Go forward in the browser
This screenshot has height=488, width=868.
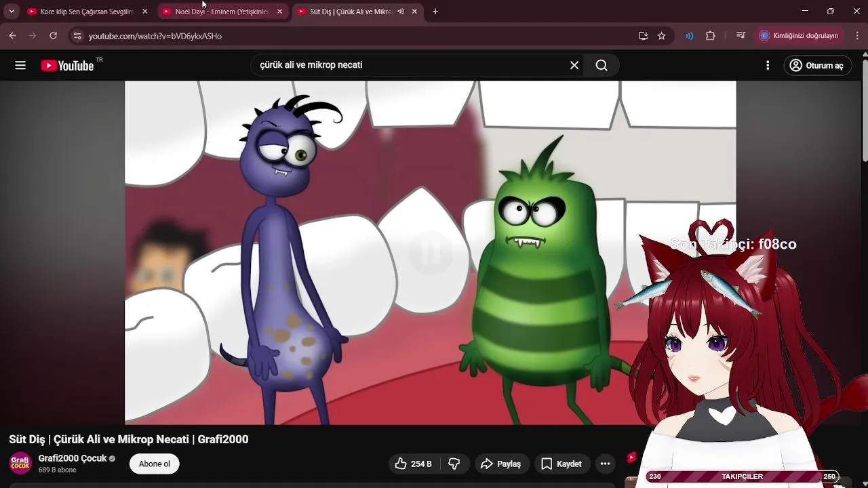pos(33,36)
